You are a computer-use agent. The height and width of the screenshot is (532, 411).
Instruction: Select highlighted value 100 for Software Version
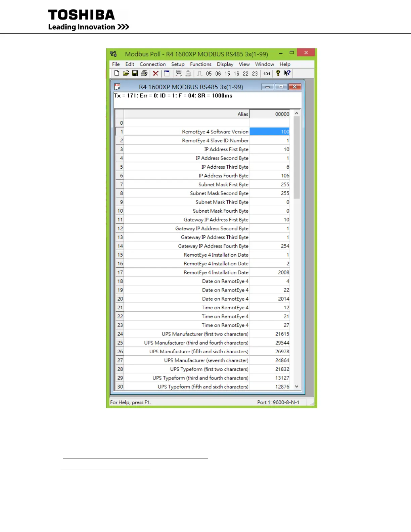pyautogui.click(x=270, y=132)
